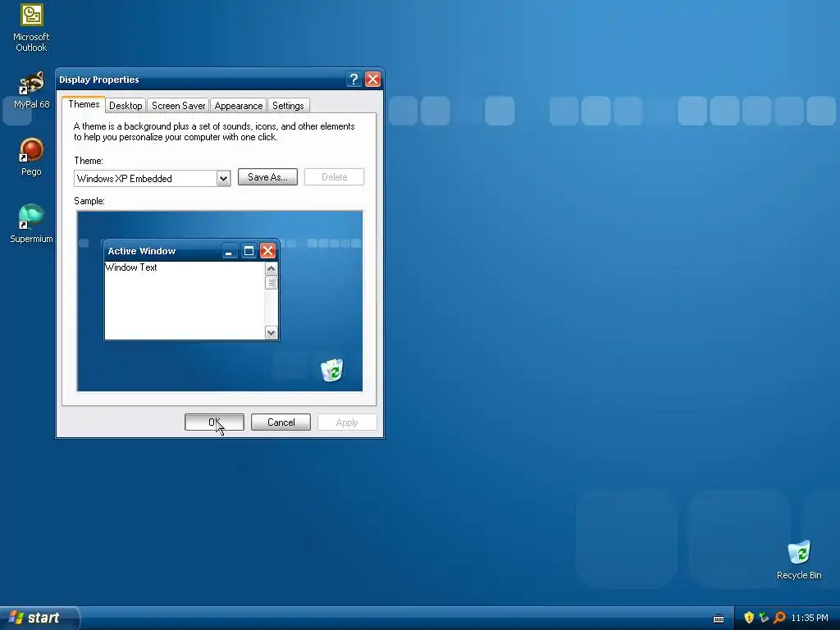Image resolution: width=840 pixels, height=630 pixels.
Task: Click the sample preview Recycle Bin icon
Action: click(332, 370)
